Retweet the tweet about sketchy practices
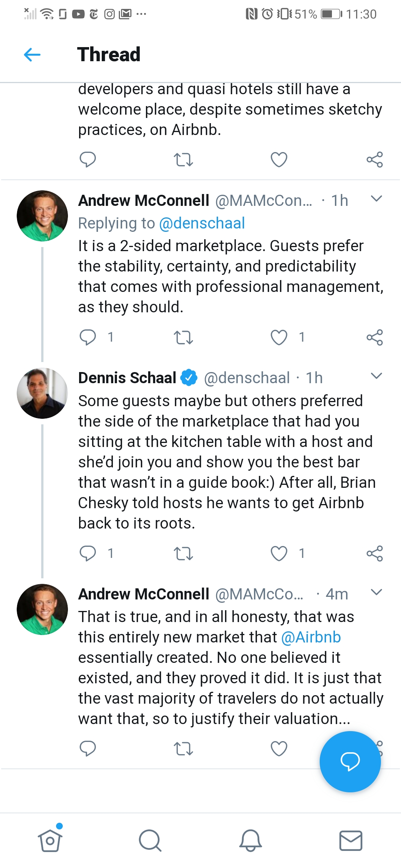Screen dimensions: 401x868 coord(183,160)
